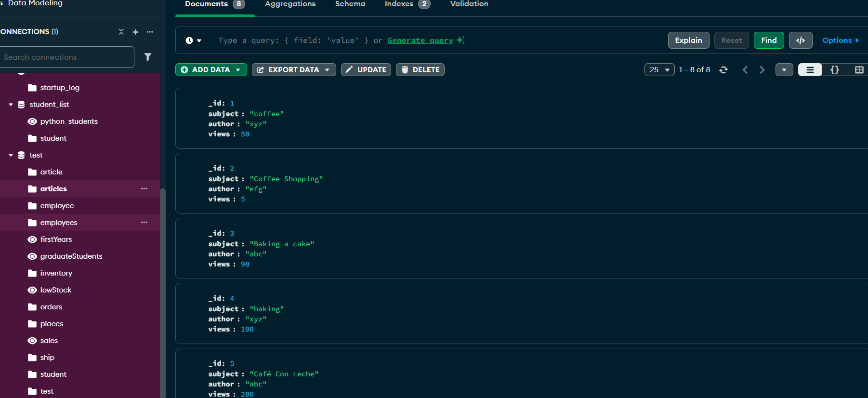This screenshot has height=398, width=868.
Task: Open documents per page dropdown showing 25
Action: coord(659,70)
